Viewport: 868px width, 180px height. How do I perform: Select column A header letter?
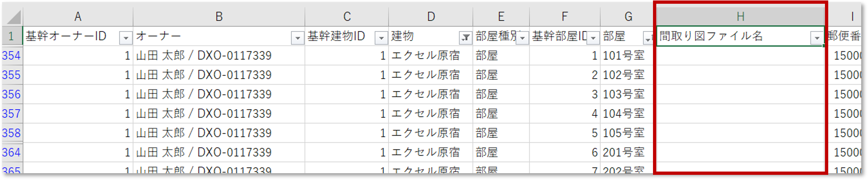(x=77, y=15)
